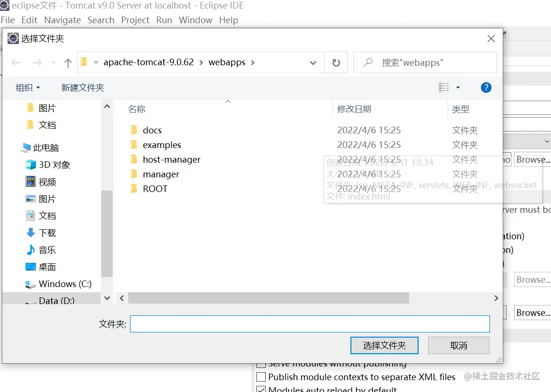Select the examples folder icon

[134, 145]
